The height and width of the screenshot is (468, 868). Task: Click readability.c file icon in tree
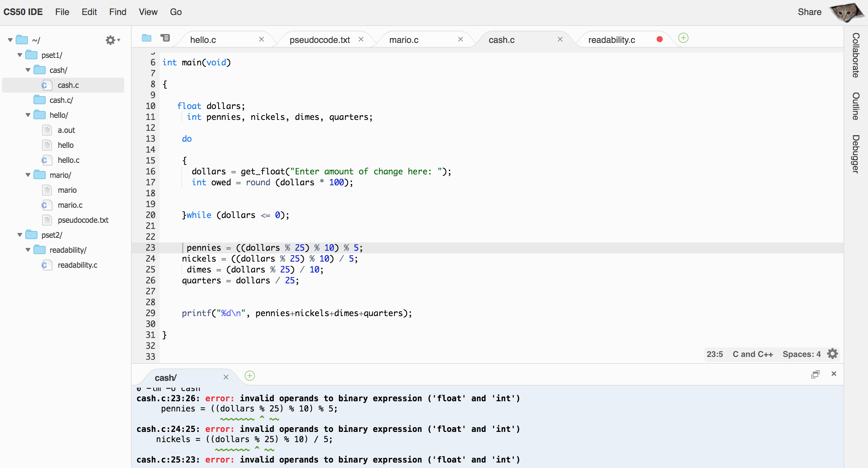(47, 265)
